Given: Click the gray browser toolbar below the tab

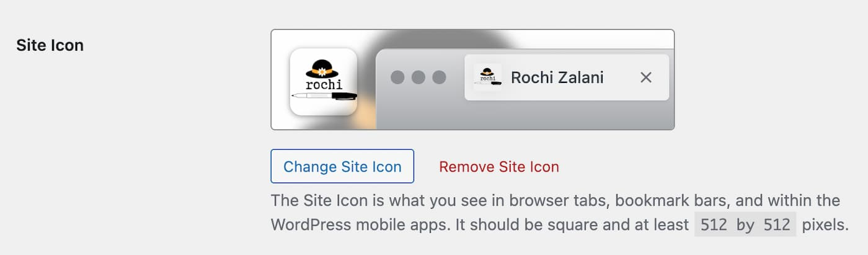Looking at the screenshot, I should [x=525, y=116].
